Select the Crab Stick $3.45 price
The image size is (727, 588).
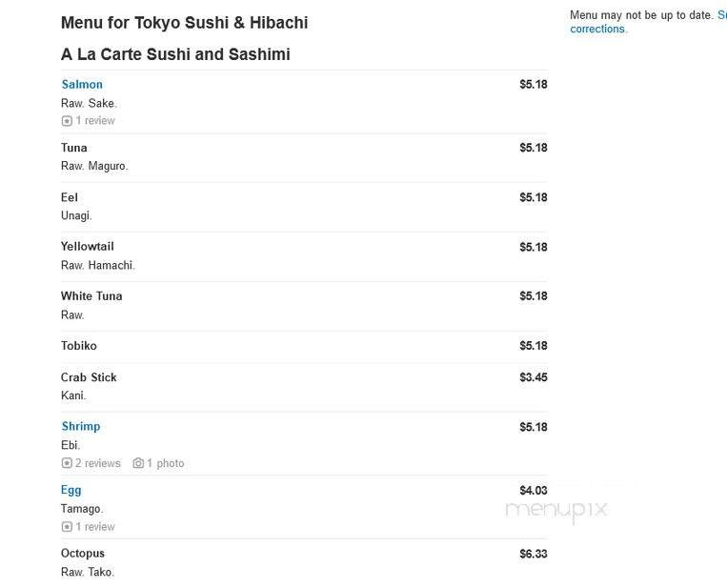(x=533, y=377)
